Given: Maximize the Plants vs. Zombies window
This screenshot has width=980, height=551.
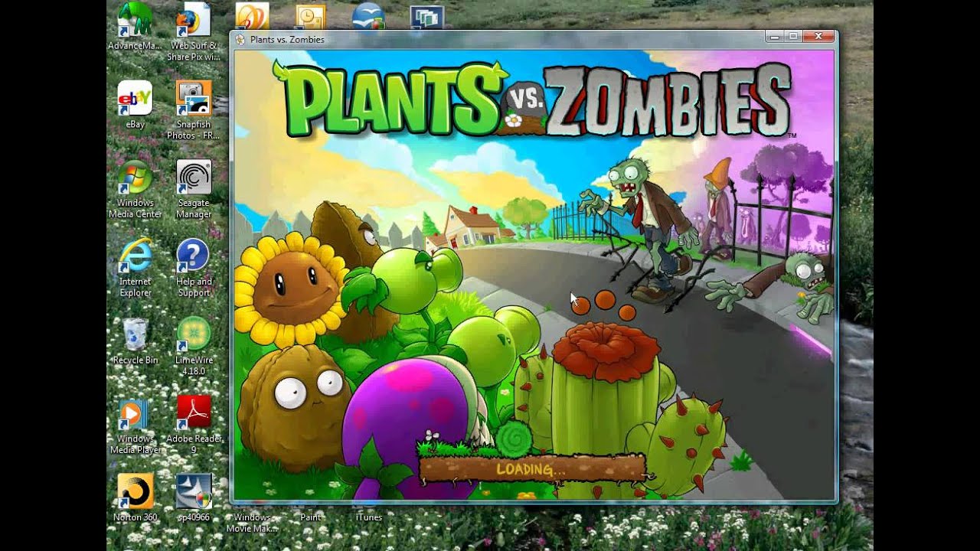Looking at the screenshot, I should 793,36.
